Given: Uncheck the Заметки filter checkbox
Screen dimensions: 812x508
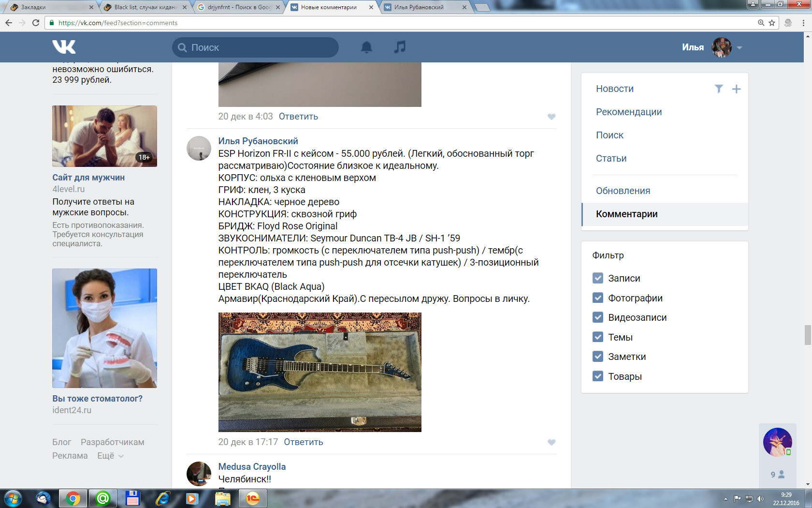Looking at the screenshot, I should pos(598,357).
